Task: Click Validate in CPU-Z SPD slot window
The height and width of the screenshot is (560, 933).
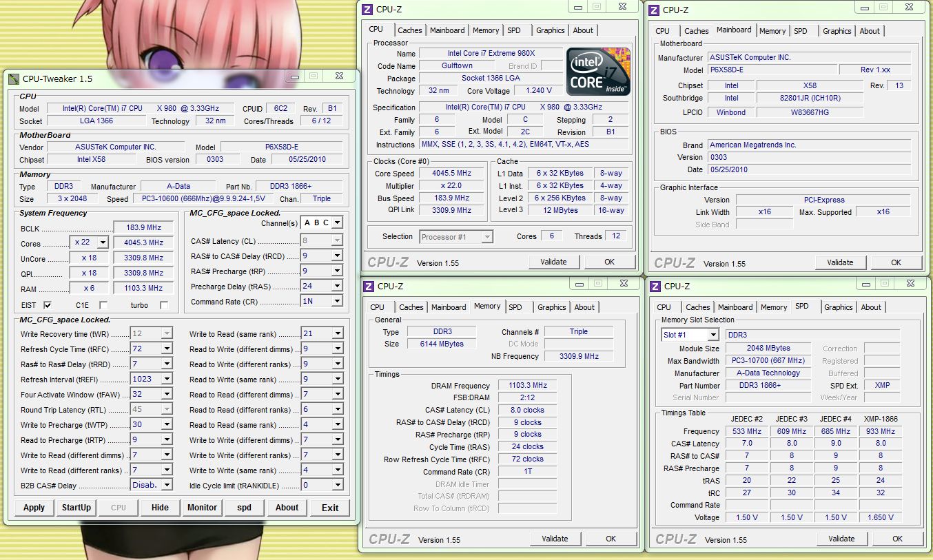Action: coord(842,539)
